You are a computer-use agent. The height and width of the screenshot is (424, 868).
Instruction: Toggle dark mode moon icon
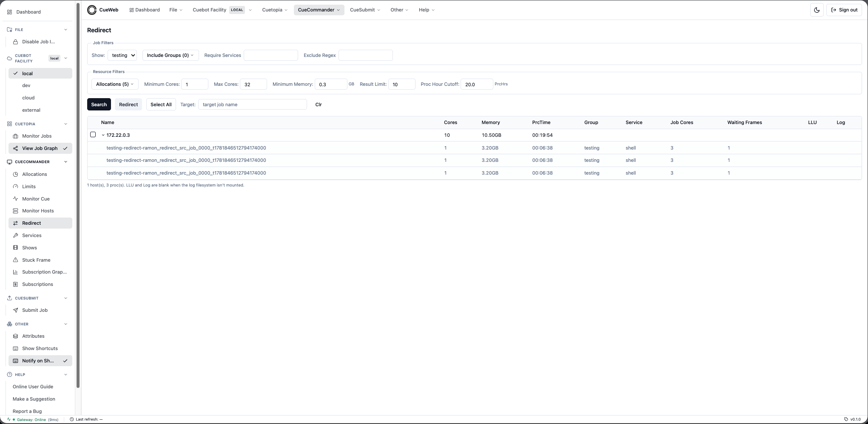[817, 10]
